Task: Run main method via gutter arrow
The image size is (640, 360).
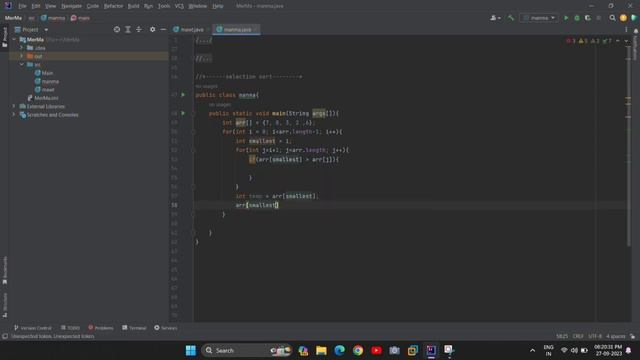Action: [x=183, y=113]
